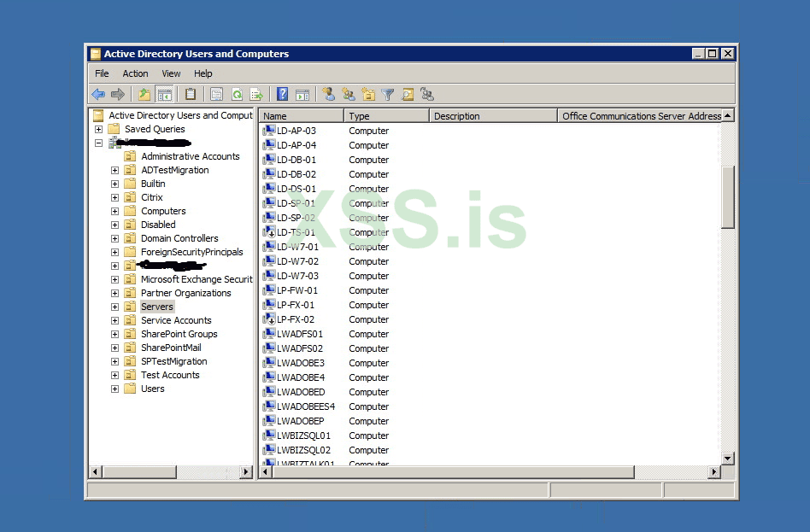The height and width of the screenshot is (532, 810).
Task: Click the title bar application icon
Action: click(x=95, y=54)
